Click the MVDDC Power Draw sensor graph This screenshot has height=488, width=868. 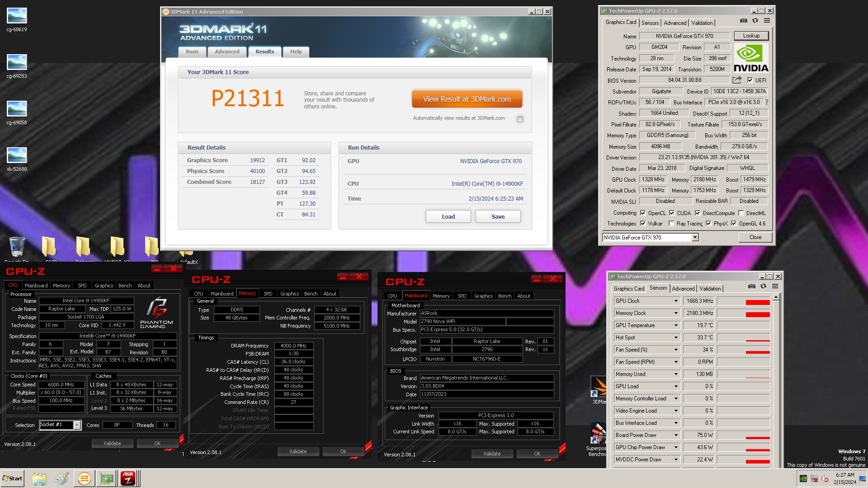[743, 460]
